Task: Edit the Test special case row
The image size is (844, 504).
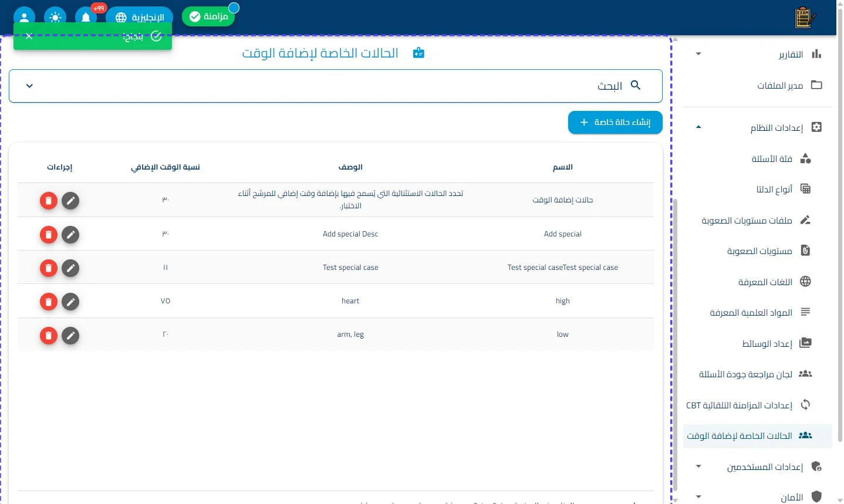Action: coord(70,268)
